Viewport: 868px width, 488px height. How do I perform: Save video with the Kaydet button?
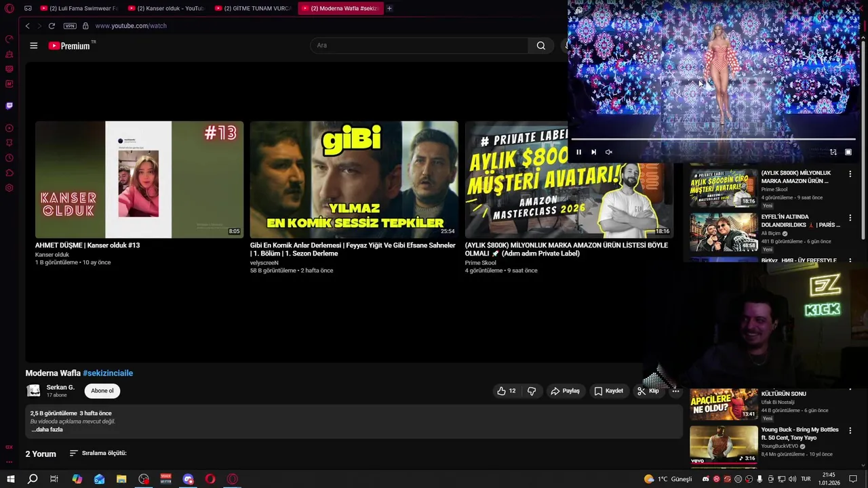(x=608, y=390)
